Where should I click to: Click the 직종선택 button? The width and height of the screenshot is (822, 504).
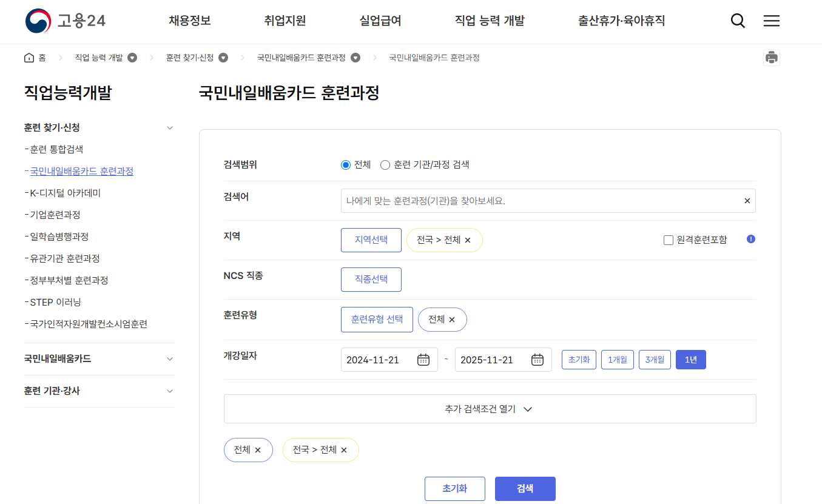tap(371, 280)
